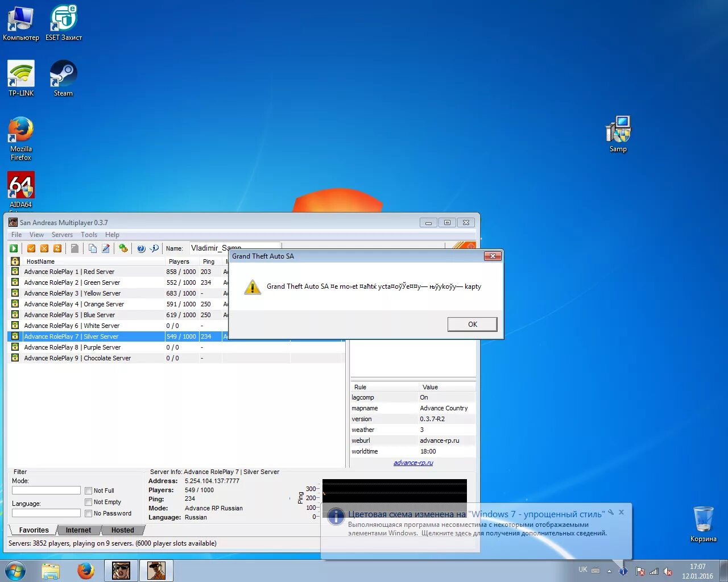The width and height of the screenshot is (728, 582).
Task: Enable the Not Full filter checkbox
Action: 88,490
